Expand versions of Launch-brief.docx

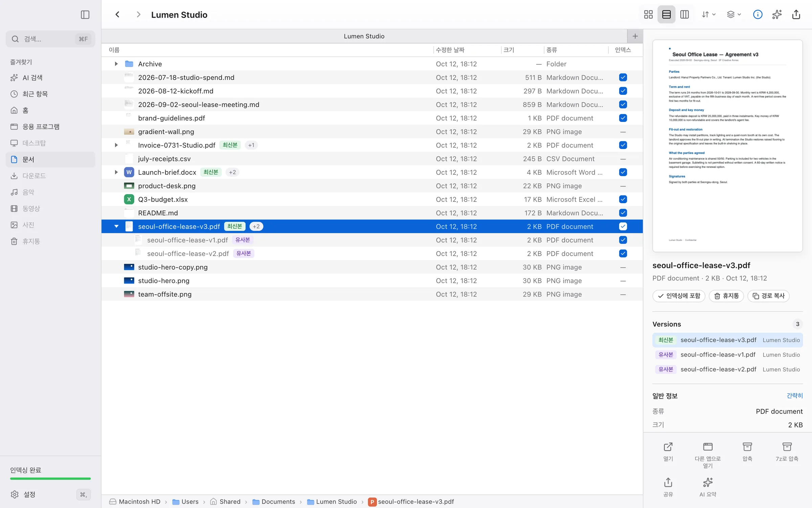(x=116, y=172)
